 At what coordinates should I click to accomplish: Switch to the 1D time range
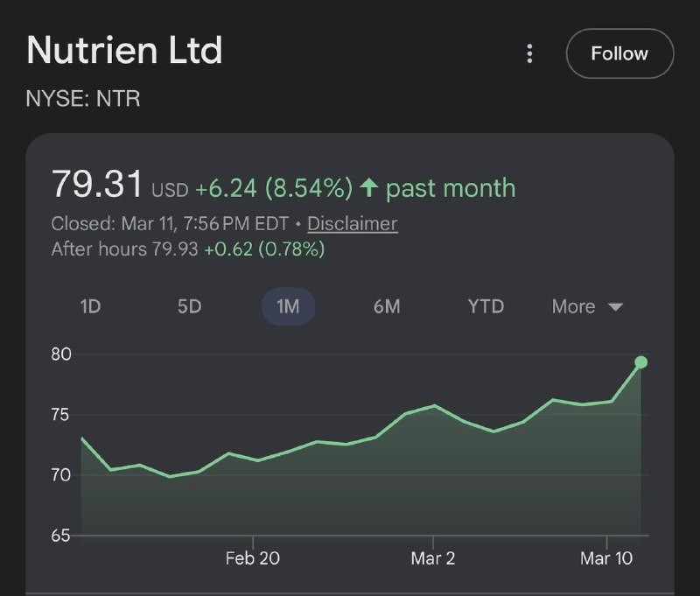click(90, 306)
